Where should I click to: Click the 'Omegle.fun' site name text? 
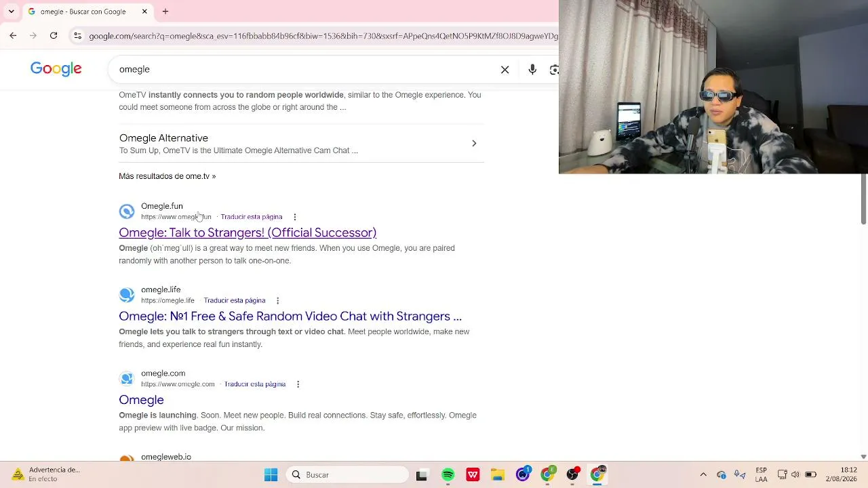coord(162,206)
